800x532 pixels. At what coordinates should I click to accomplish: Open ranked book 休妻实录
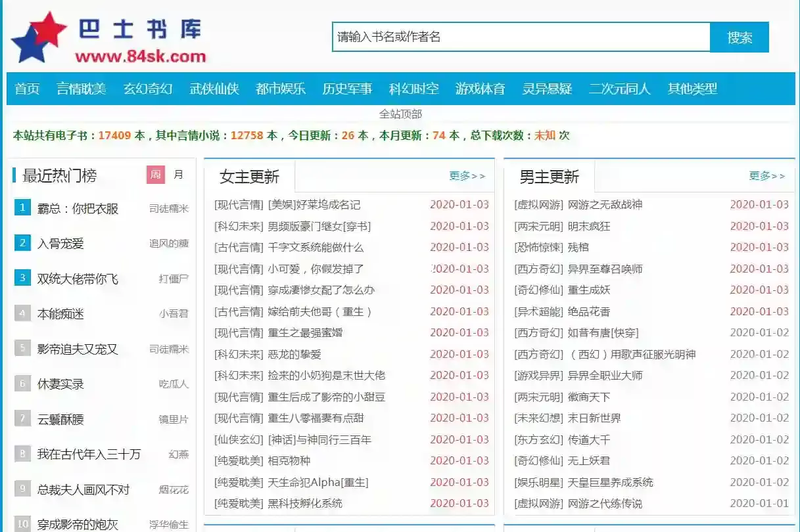pos(60,384)
